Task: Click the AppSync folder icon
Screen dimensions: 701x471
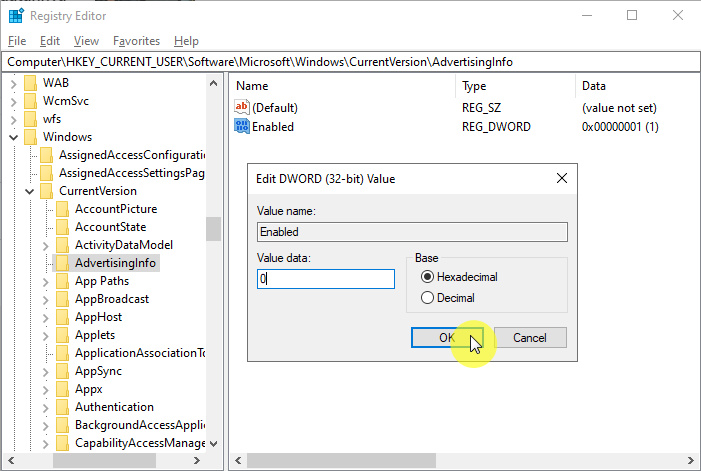Action: pos(62,371)
